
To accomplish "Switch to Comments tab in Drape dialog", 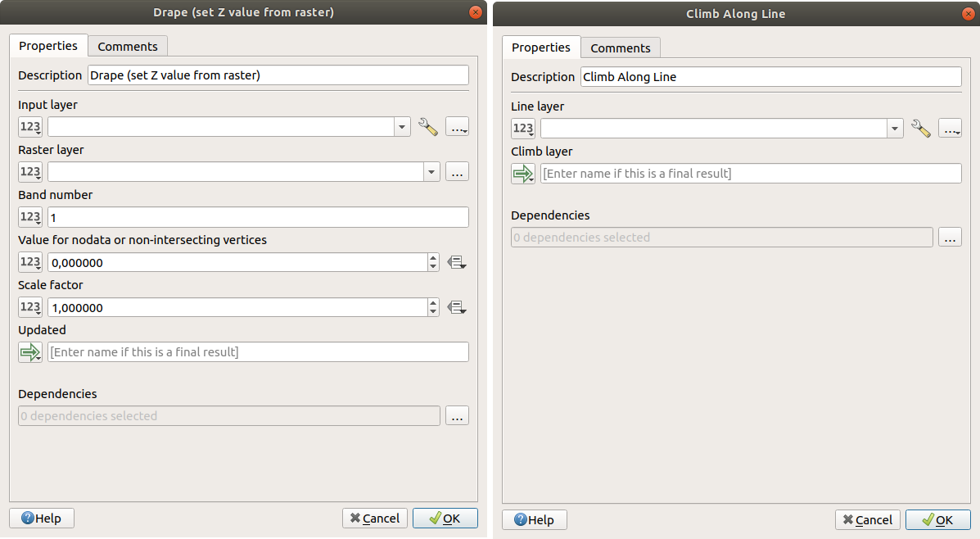I will tap(127, 47).
